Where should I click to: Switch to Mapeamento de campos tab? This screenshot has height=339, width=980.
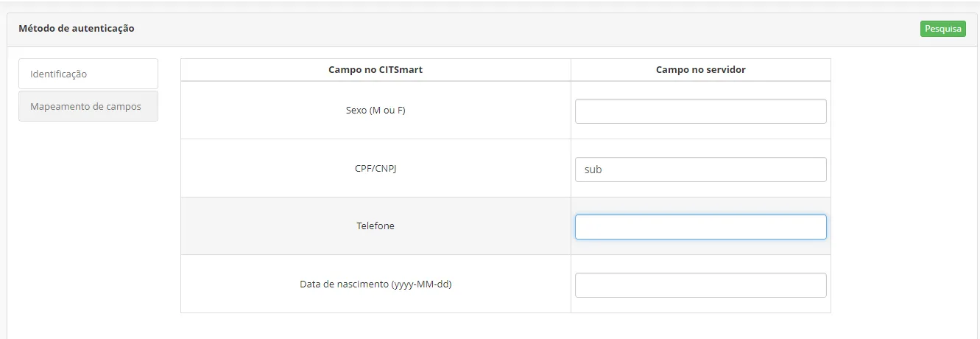88,106
